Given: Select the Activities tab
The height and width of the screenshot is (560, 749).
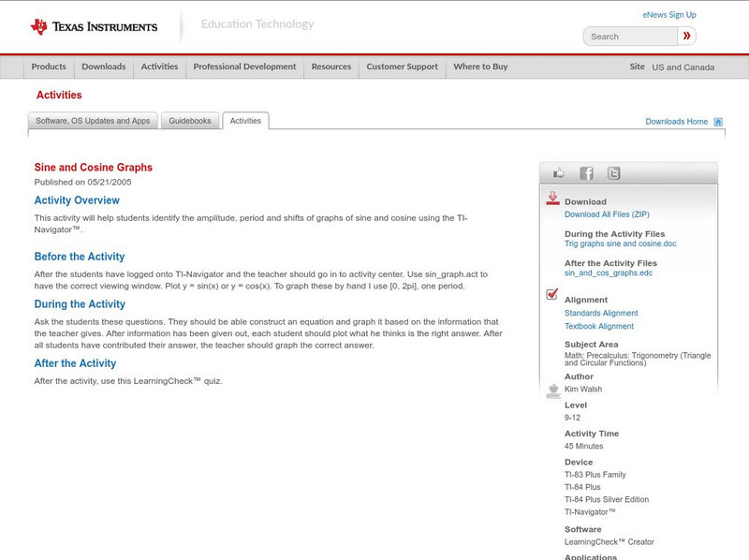Looking at the screenshot, I should tap(245, 121).
